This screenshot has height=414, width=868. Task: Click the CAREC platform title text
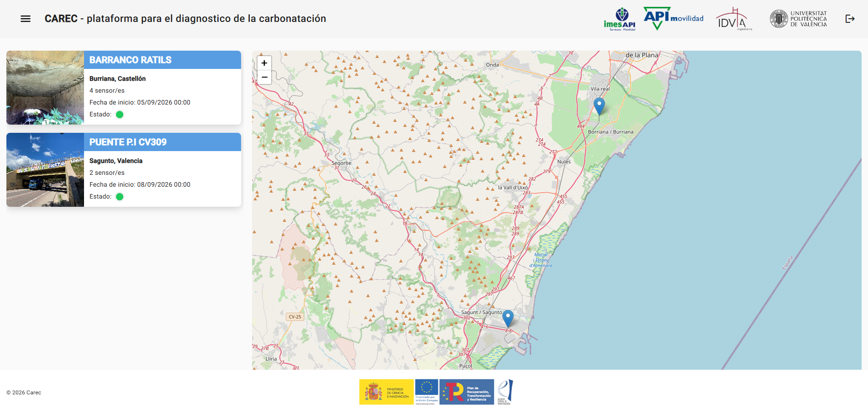[x=185, y=19]
